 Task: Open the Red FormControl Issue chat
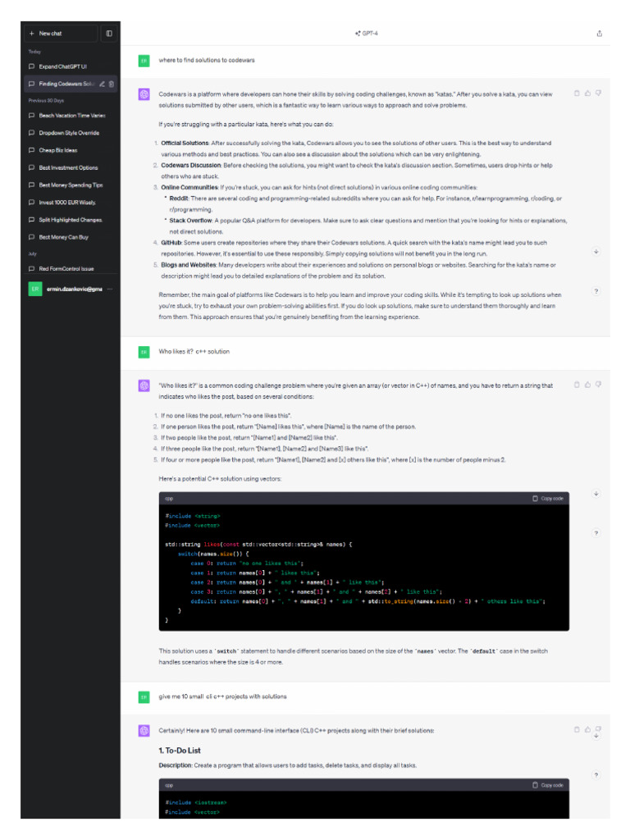[71, 269]
